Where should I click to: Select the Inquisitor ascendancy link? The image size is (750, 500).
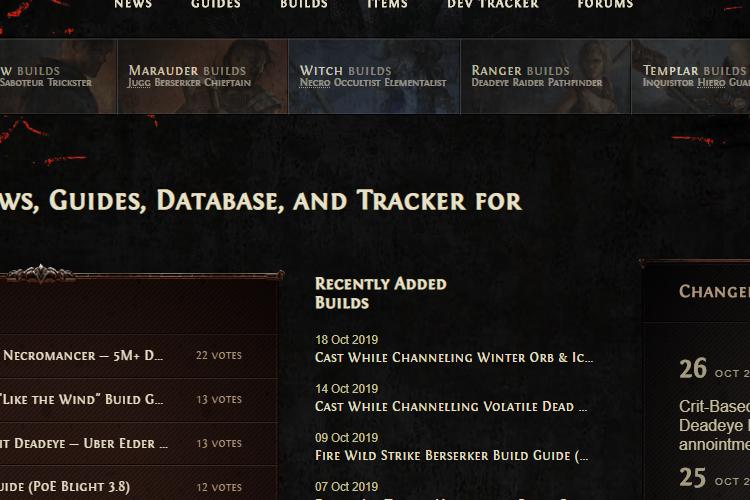pos(668,83)
